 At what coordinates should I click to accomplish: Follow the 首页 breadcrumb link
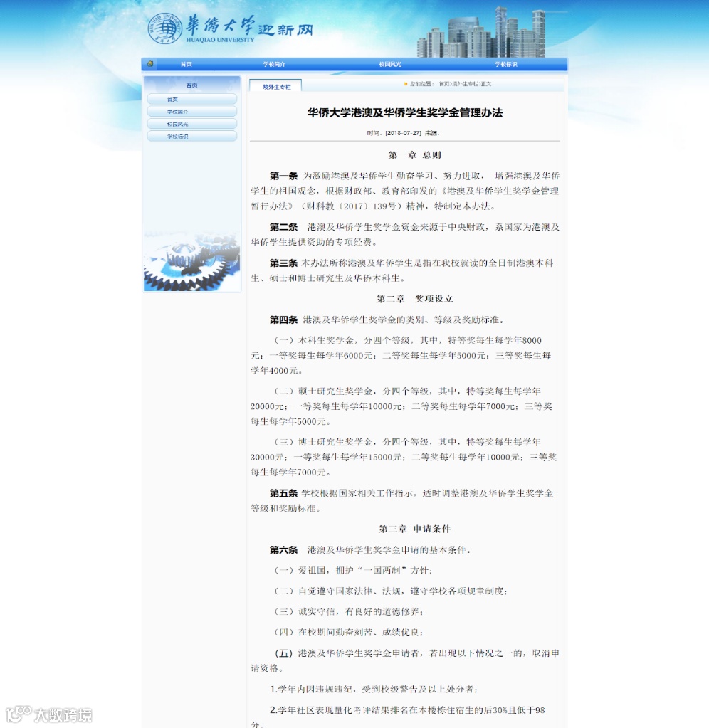coord(444,84)
